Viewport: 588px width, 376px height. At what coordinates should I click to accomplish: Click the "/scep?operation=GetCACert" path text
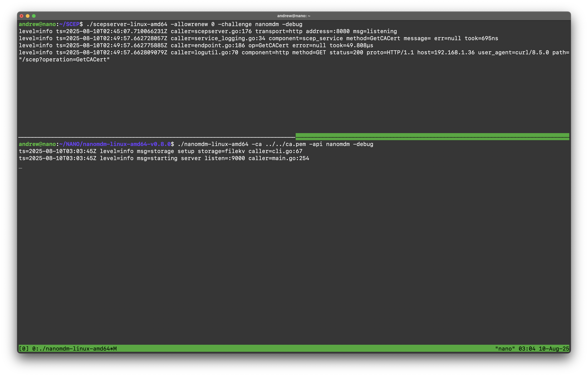[x=64, y=59]
